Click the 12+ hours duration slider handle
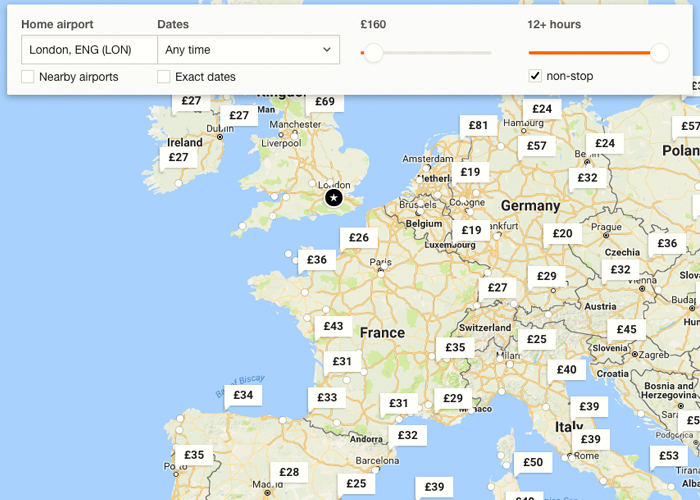Screen dimensions: 700x500 [659, 53]
